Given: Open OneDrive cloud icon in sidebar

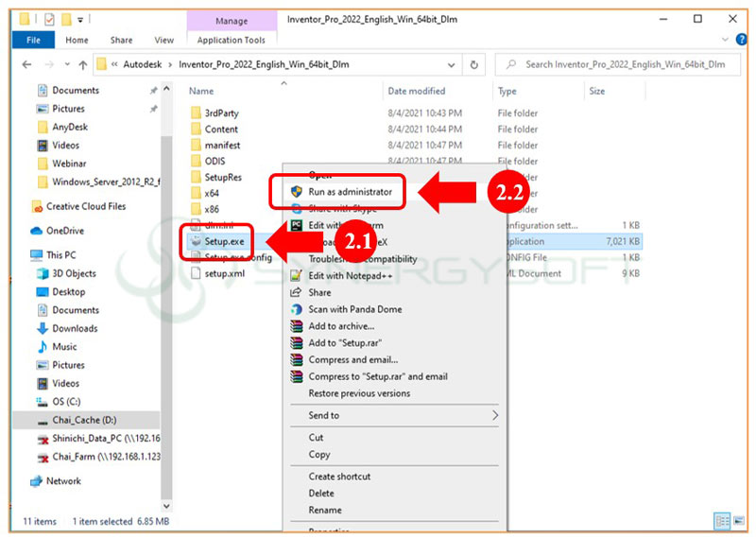Looking at the screenshot, I should click(x=37, y=231).
